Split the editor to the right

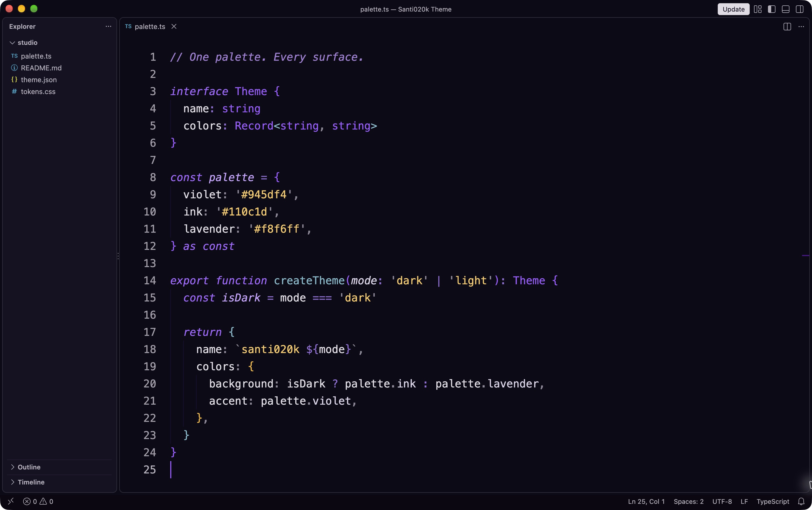pos(787,27)
